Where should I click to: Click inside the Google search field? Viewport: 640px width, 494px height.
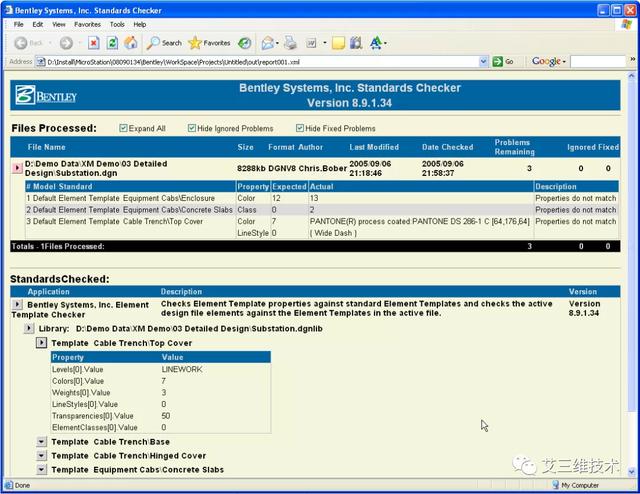598,62
